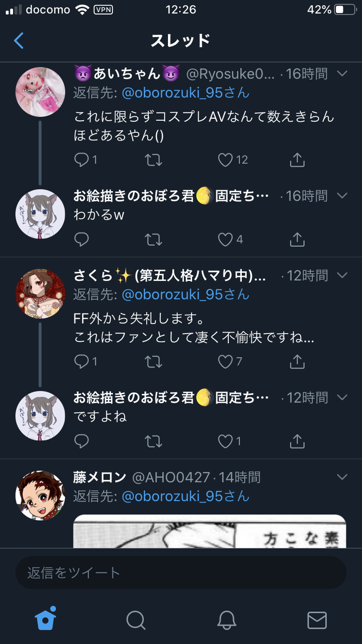Screen dimensions: 362x644
Task: Open the Notifications bell tab
Action: click(227, 620)
